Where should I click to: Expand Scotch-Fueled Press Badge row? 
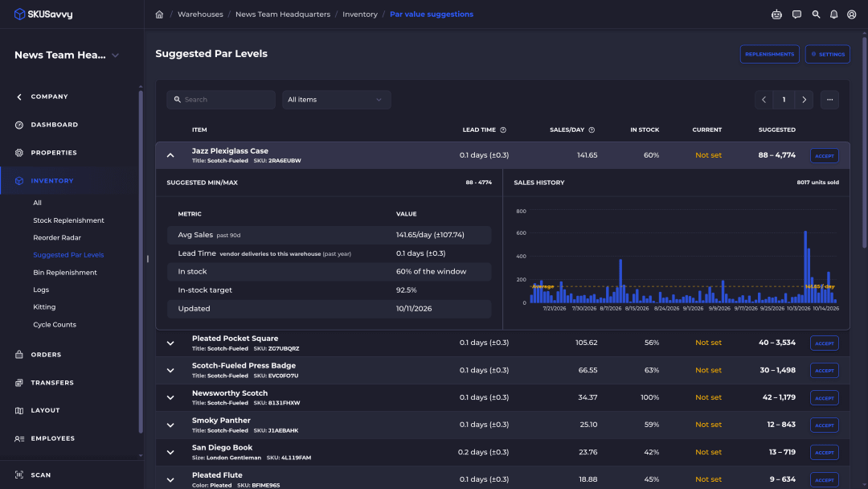(170, 371)
